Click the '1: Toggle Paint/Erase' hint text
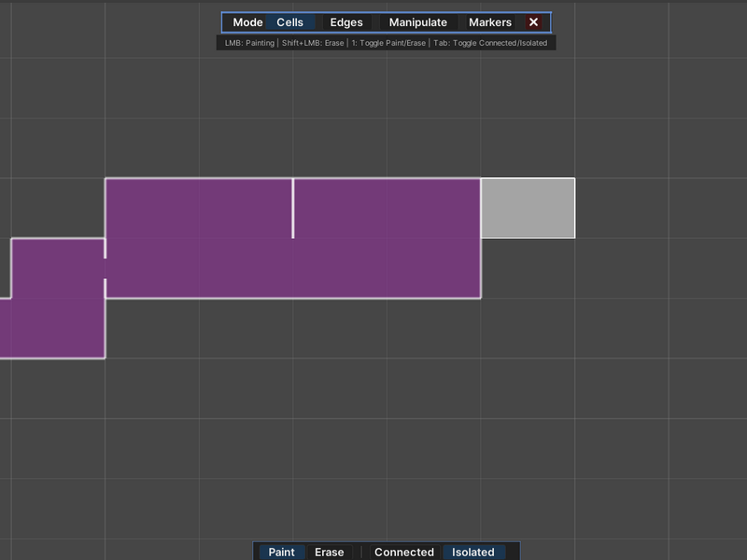The height and width of the screenshot is (560, 747). (388, 43)
